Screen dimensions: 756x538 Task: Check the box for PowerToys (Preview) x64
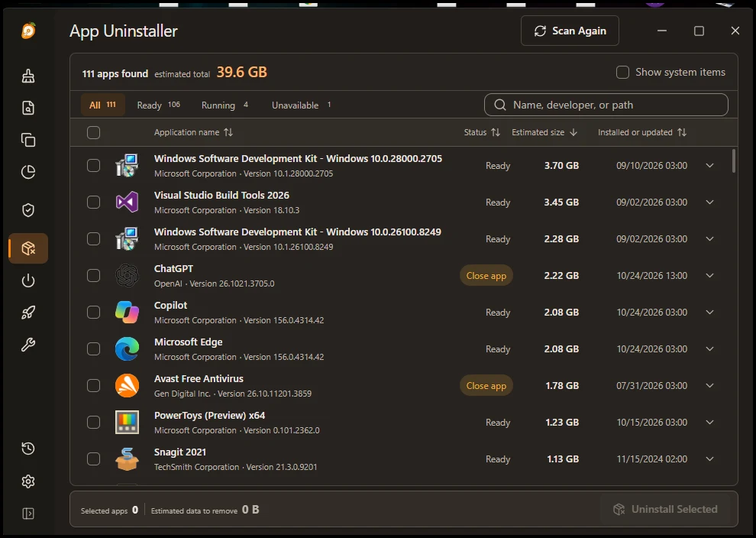click(x=93, y=422)
